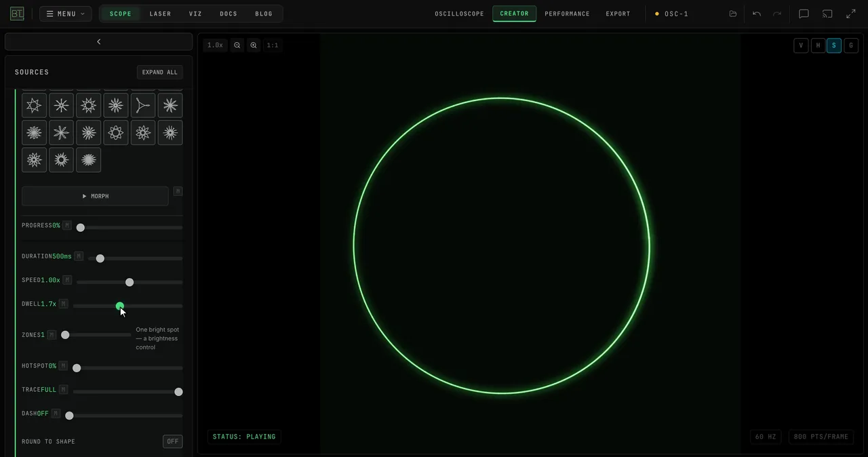Click the M map button beside Morph
The image size is (868, 457).
point(178,191)
